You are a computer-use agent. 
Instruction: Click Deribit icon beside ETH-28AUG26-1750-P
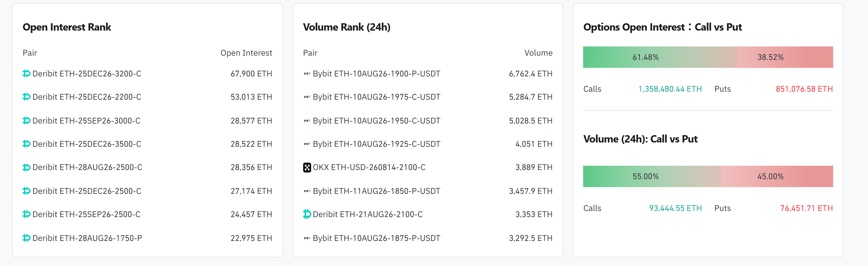click(x=27, y=238)
